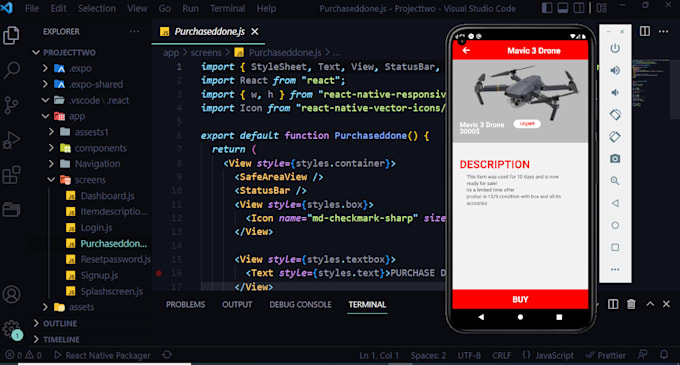This screenshot has width=680, height=365.
Task: Open the Manage gear icon
Action: pos(11,329)
